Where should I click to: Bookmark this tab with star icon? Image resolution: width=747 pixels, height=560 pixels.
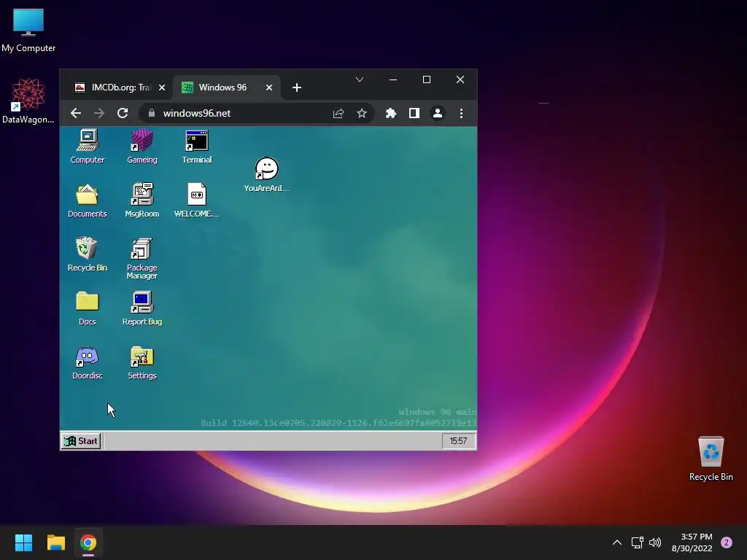click(362, 113)
